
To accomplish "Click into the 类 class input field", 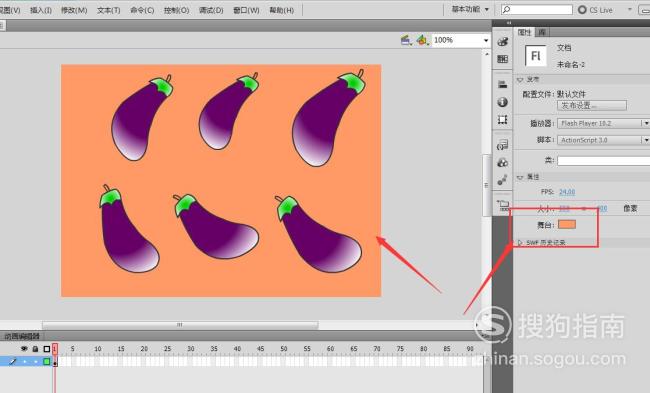I will 603,160.
